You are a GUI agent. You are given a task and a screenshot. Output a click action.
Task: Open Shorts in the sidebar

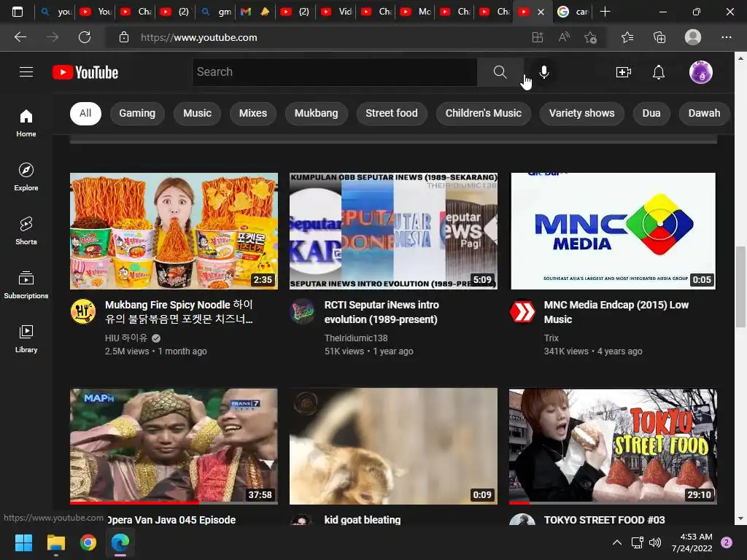tap(26, 231)
